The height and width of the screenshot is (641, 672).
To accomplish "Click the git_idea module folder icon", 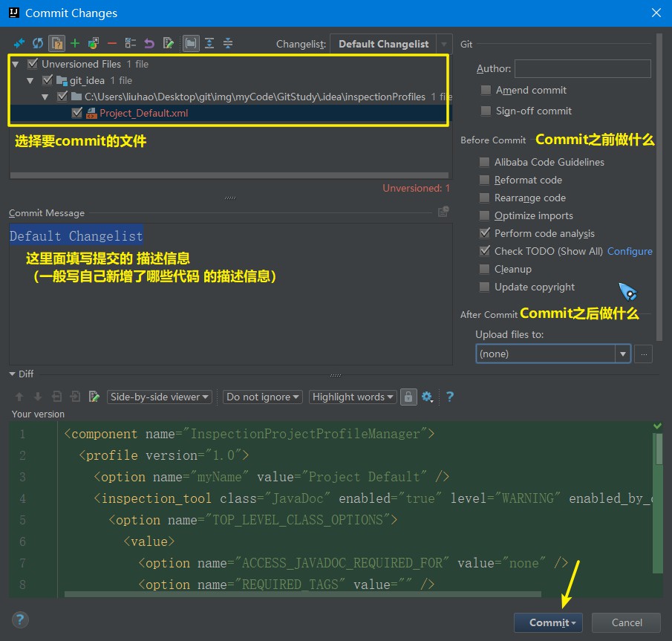I will click(x=62, y=81).
